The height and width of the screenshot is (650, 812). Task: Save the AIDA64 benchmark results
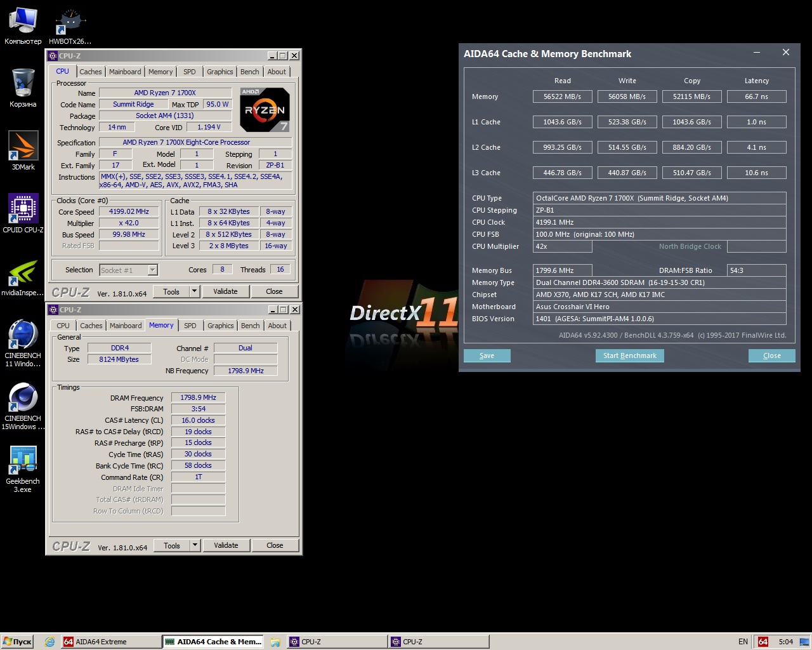pyautogui.click(x=487, y=355)
